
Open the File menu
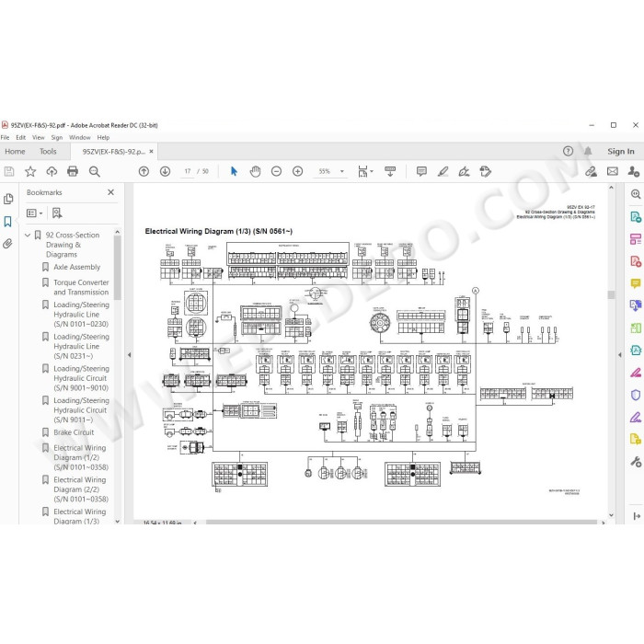[5, 138]
